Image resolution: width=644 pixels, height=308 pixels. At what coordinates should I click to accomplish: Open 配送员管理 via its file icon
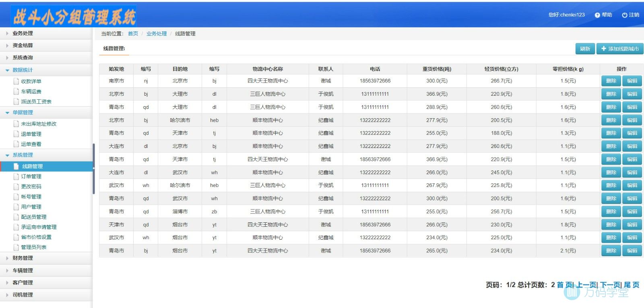17,217
